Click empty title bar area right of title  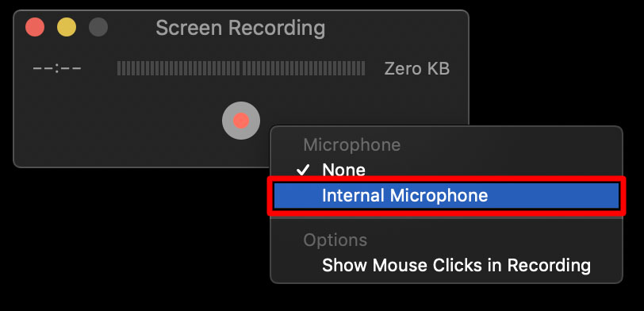click(394, 28)
